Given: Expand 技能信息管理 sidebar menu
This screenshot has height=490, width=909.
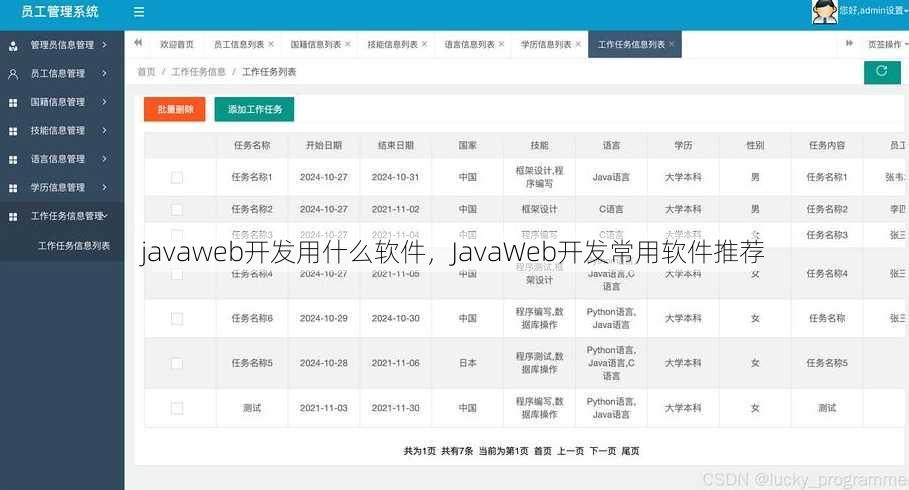Looking at the screenshot, I should [104, 130].
